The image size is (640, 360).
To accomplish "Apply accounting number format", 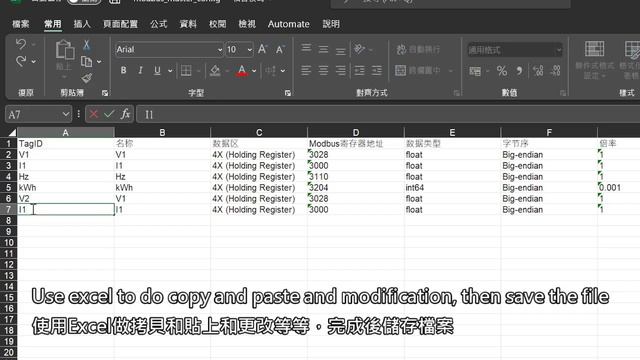I will coord(475,71).
